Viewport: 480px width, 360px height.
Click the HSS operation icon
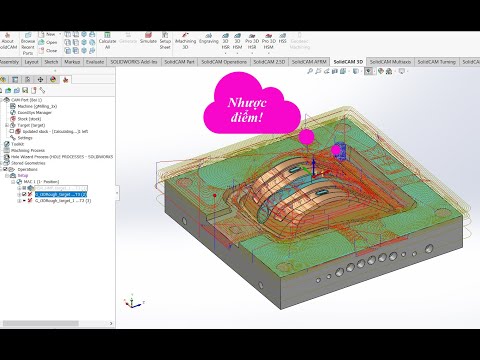[283, 38]
